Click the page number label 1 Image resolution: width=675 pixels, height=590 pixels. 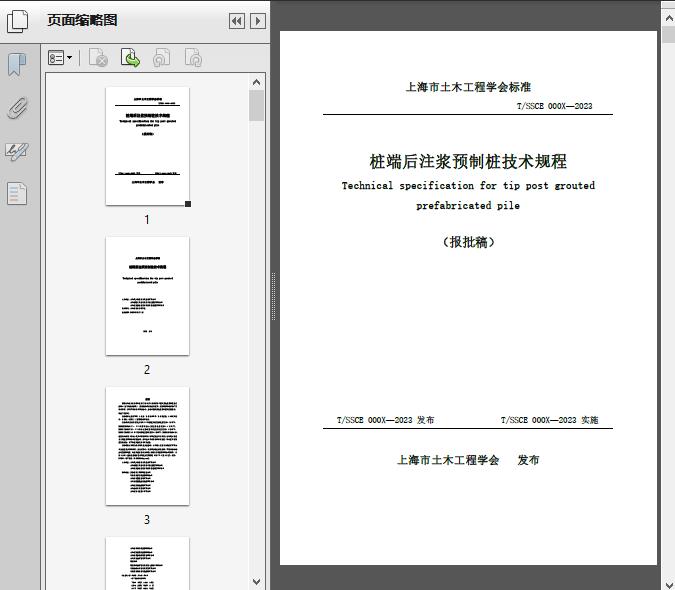[x=147, y=220]
